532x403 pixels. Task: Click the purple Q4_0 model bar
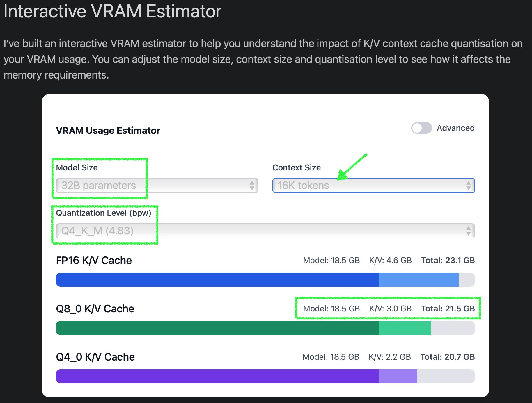217,376
